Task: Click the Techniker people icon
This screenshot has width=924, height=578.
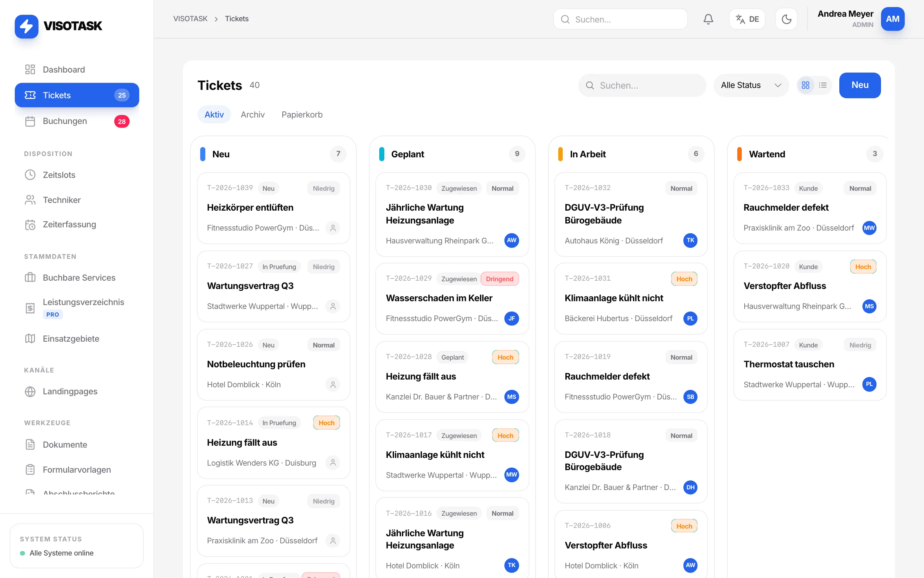Action: [x=30, y=200]
